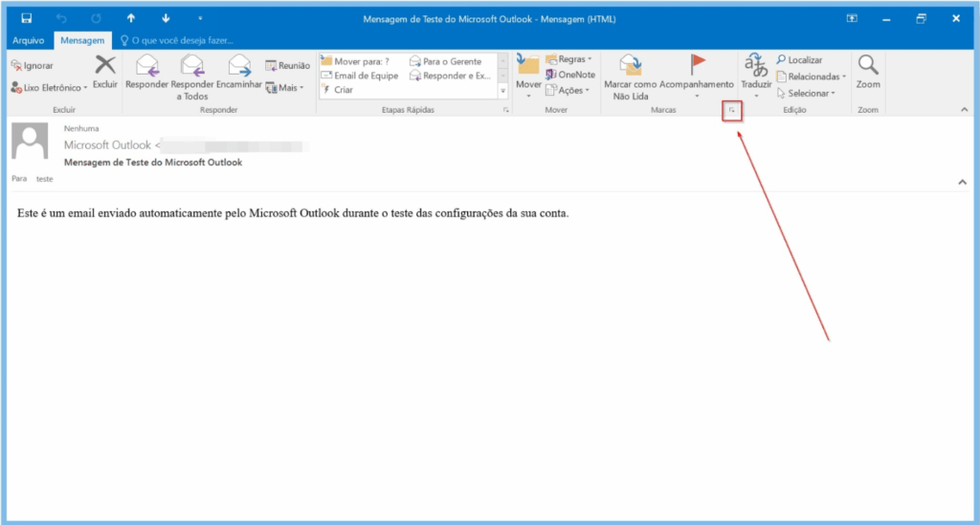Click Marcar como Não Lida icon
The width and height of the screenshot is (980, 525).
coord(630,65)
